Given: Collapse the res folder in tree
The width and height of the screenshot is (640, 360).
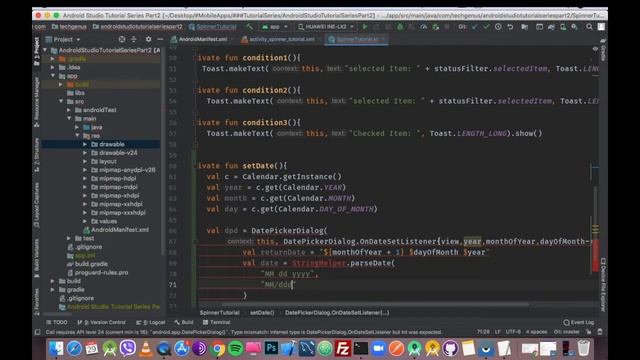Looking at the screenshot, I should (x=77, y=136).
